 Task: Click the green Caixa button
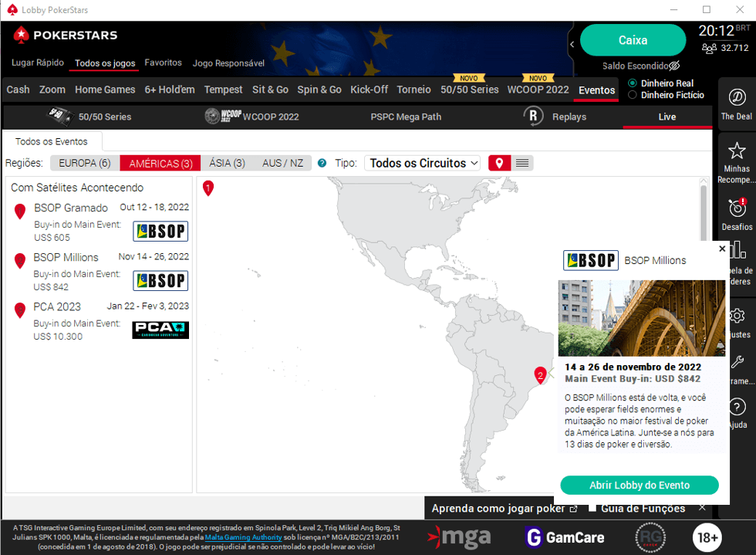point(633,40)
